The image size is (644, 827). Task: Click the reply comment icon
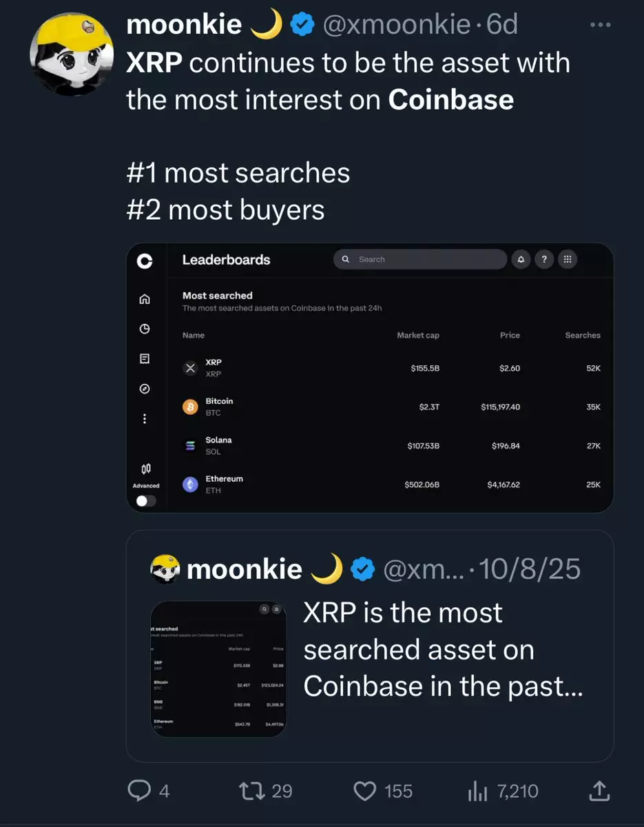coord(139,791)
